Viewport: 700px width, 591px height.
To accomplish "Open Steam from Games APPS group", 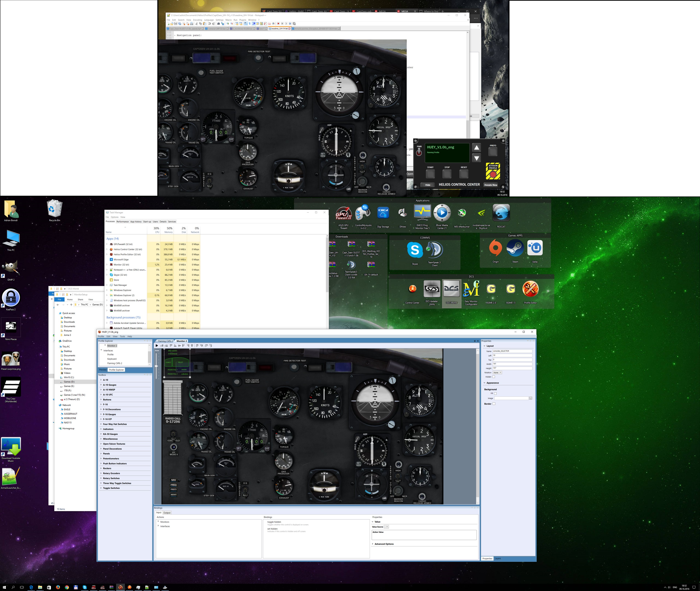I will tap(515, 251).
